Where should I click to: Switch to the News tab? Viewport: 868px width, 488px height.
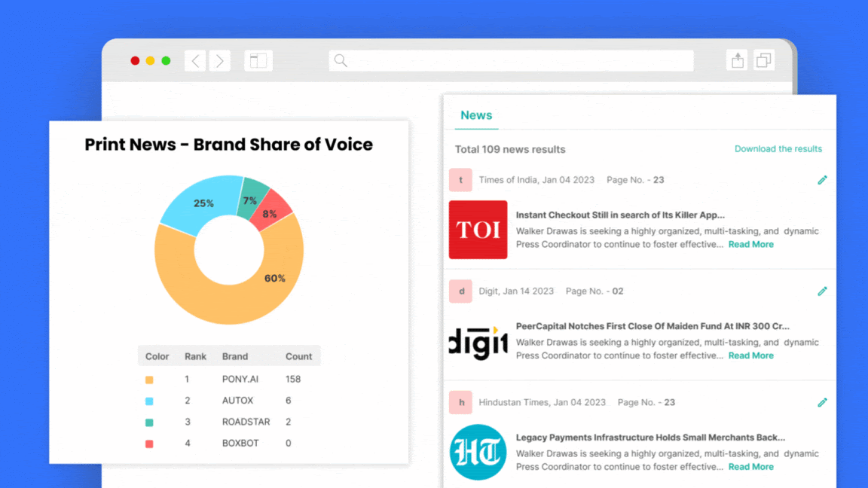point(476,115)
